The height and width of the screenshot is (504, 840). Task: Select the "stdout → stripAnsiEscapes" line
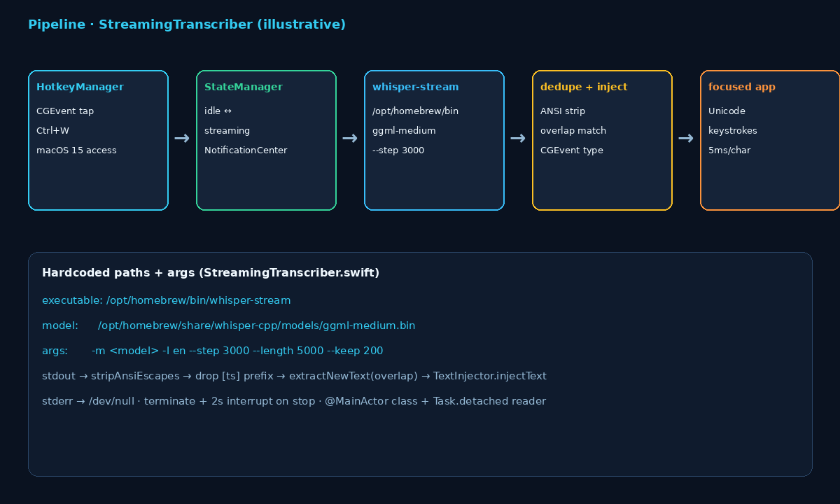coord(294,376)
